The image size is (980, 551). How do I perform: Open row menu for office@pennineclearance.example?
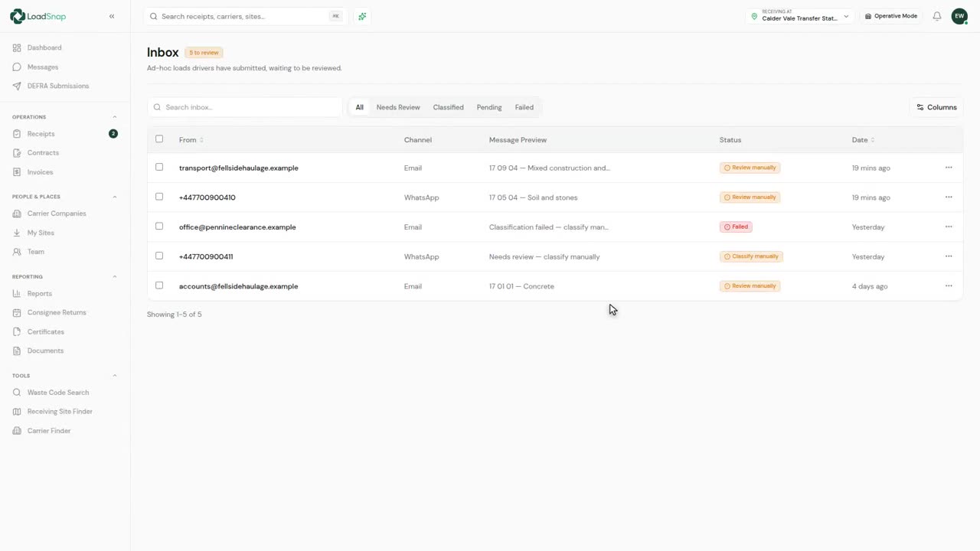point(949,227)
